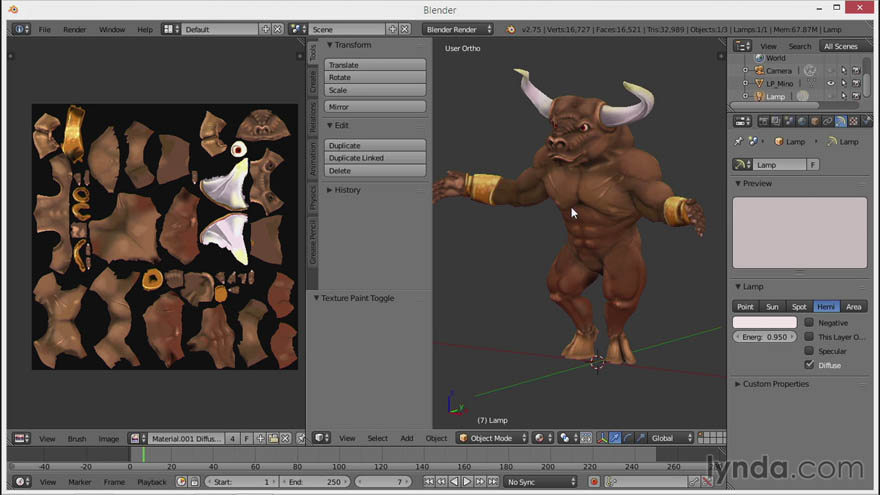Open the UV/Image editor type selector
Screen dimensions: 880x495
[21, 438]
